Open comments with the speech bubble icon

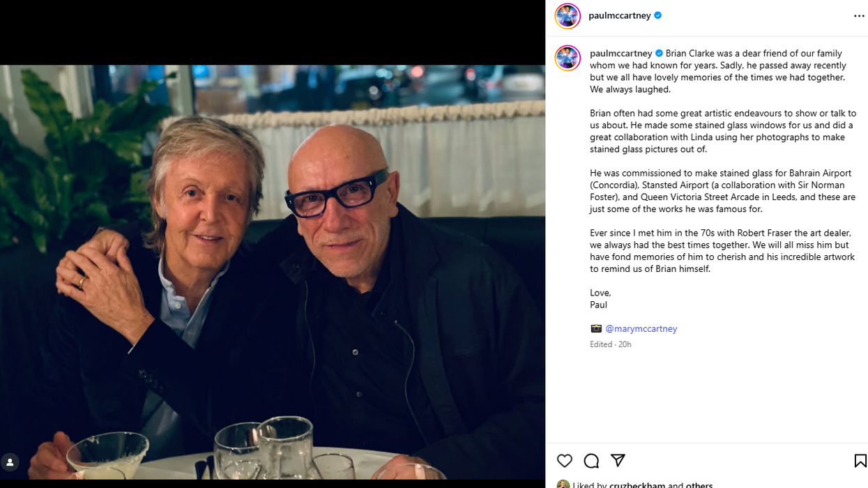(591, 460)
